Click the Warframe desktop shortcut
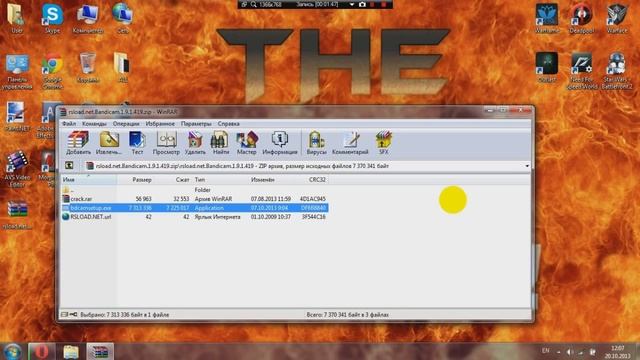 coord(547,18)
